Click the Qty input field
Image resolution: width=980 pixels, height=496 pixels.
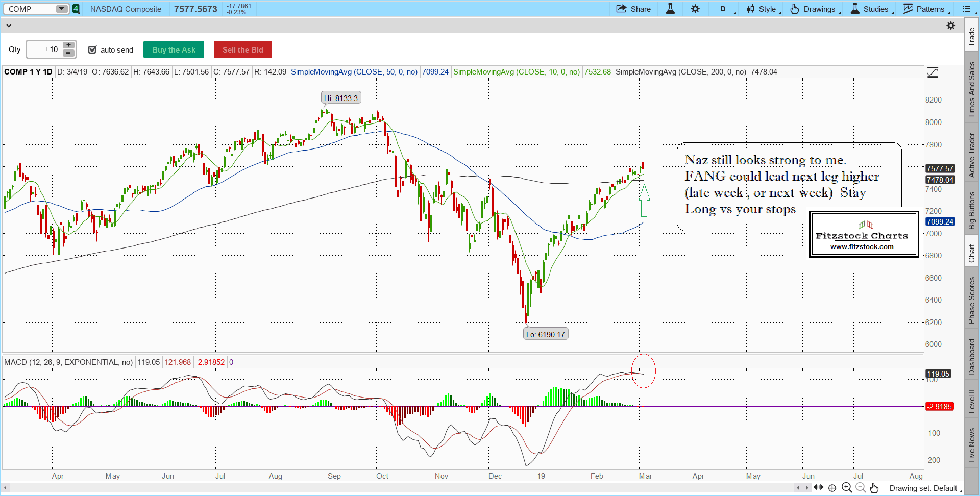coord(45,49)
